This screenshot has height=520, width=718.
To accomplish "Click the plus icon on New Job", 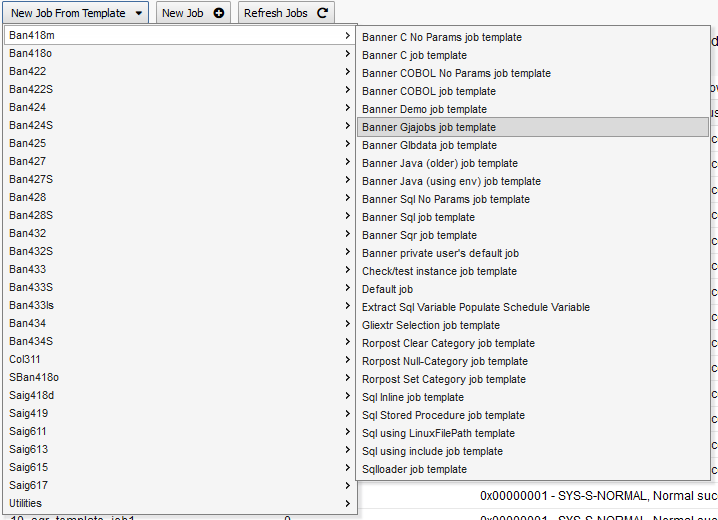I will [x=219, y=13].
